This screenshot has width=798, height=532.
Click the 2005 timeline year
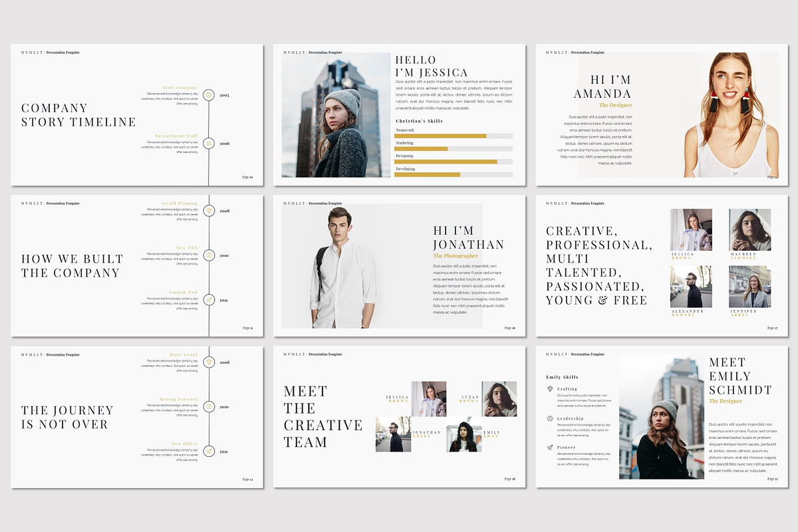click(224, 96)
